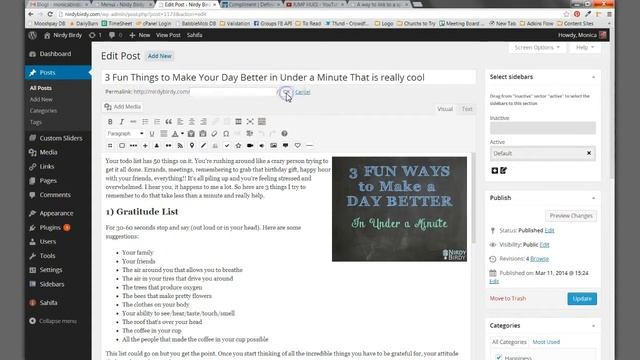The image size is (640, 360).
Task: Open the View Post admin bar link
Action: [x=168, y=35]
